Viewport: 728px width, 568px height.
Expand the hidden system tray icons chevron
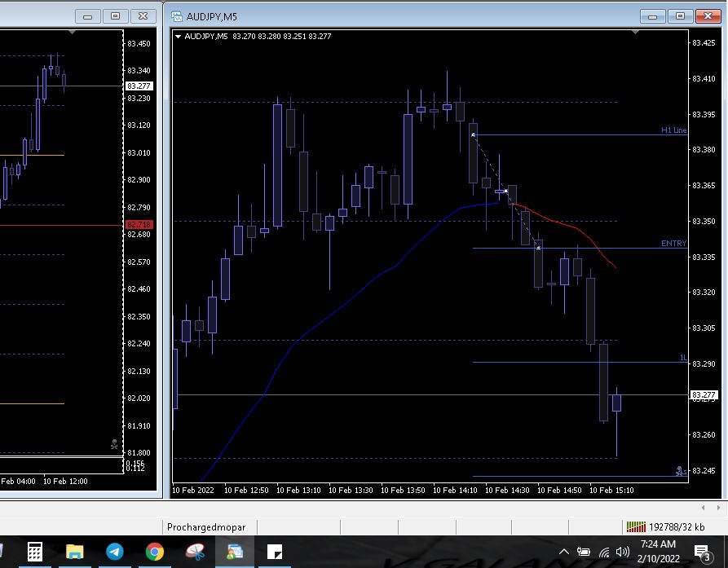click(x=563, y=552)
